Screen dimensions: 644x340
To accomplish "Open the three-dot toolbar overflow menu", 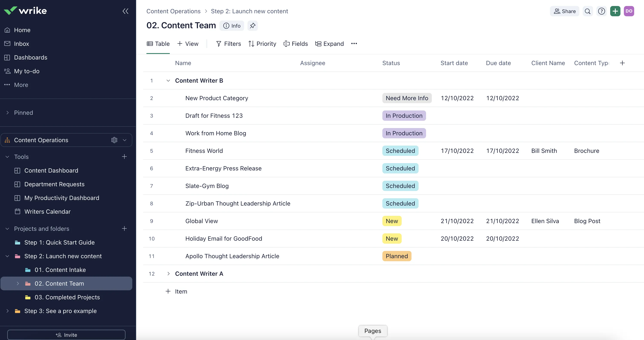I will click(x=354, y=44).
